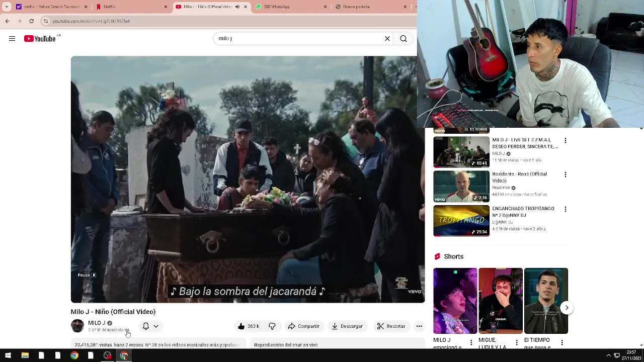
Task: Click the Compartir share button
Action: click(304, 326)
